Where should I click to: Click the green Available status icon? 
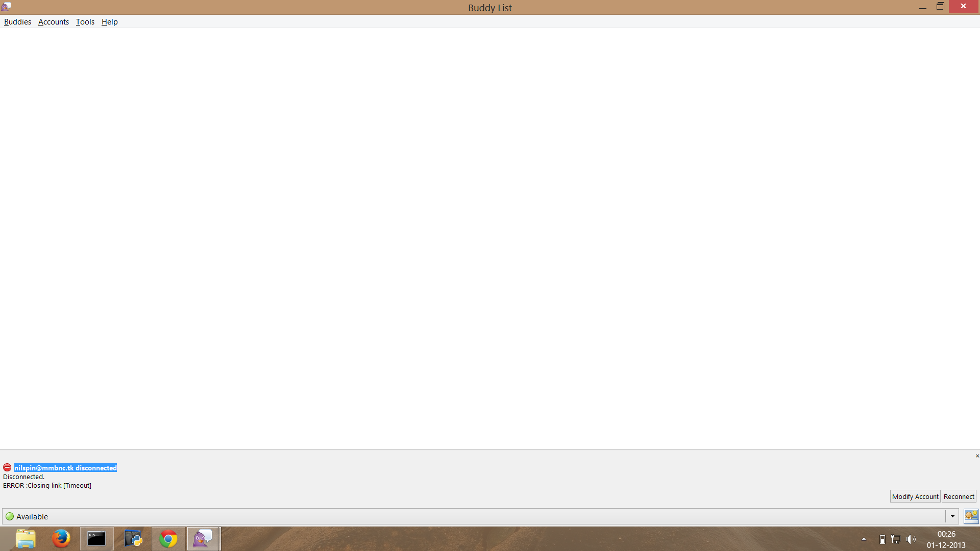pos(10,516)
